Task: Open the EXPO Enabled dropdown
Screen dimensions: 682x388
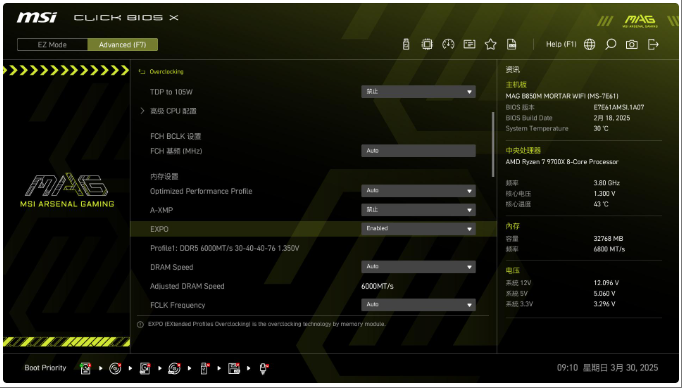Action: pyautogui.click(x=418, y=229)
